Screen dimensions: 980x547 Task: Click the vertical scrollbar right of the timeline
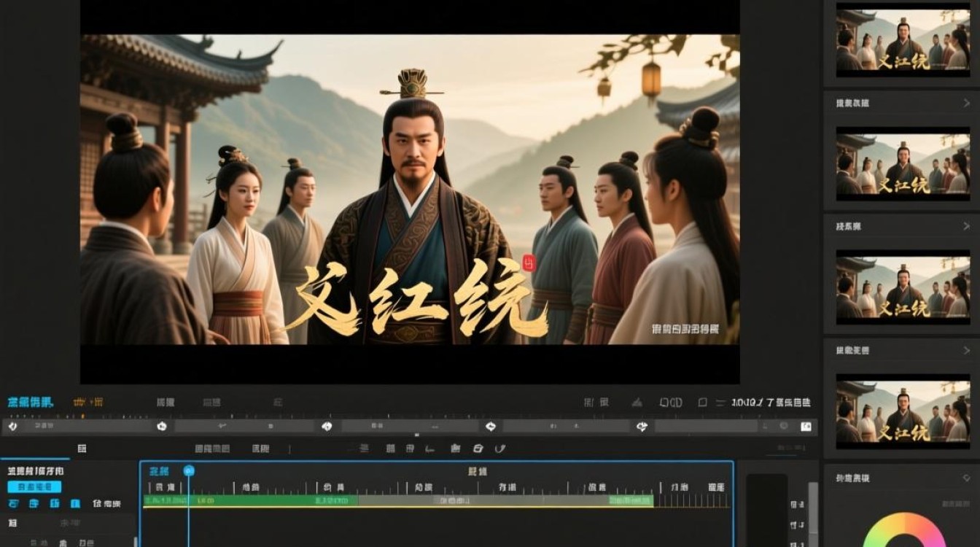click(813, 514)
